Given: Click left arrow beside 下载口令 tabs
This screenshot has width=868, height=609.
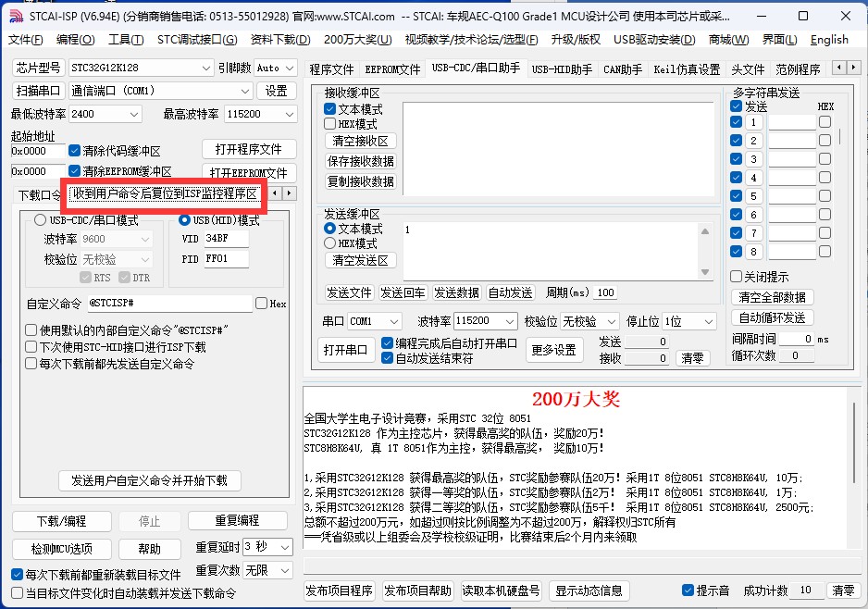Looking at the screenshot, I should [x=275, y=193].
